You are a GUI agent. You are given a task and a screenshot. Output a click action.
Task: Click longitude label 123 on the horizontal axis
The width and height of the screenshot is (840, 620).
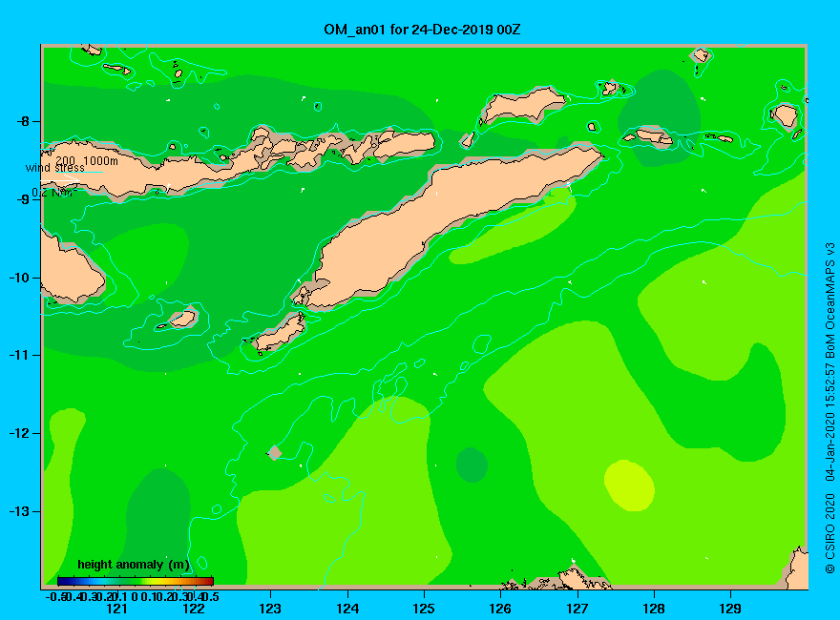pyautogui.click(x=270, y=609)
